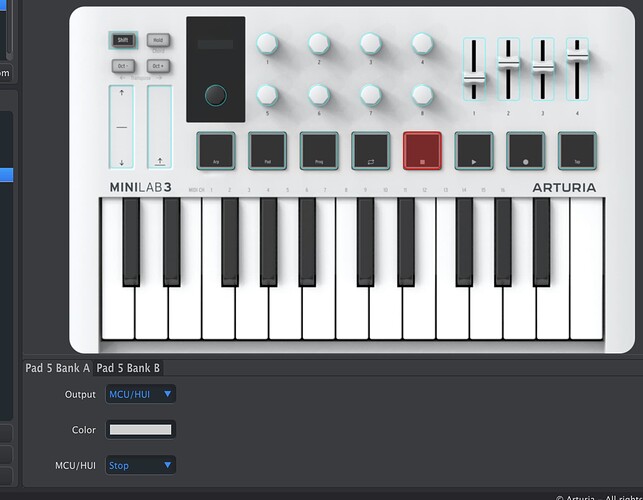
Task: Select the Loop pad
Action: pyautogui.click(x=371, y=151)
